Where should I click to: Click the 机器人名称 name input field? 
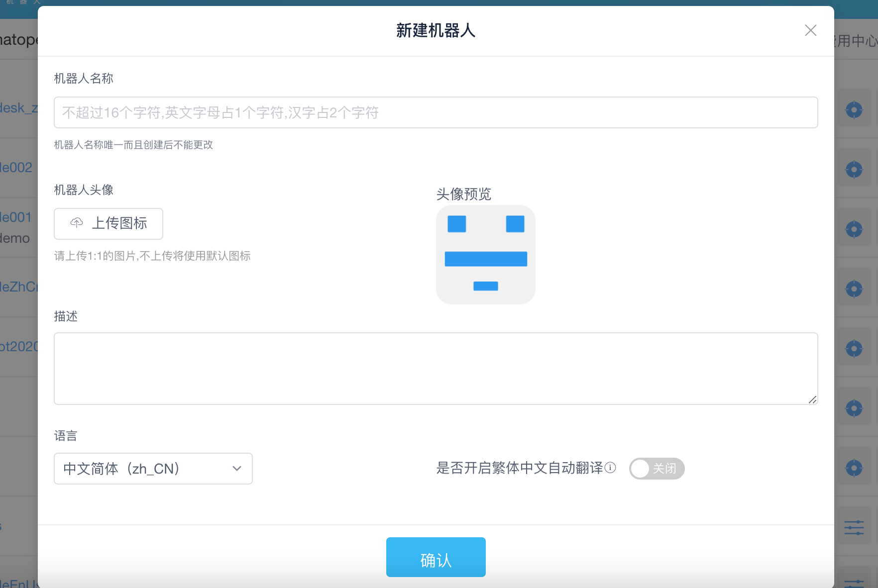click(436, 112)
